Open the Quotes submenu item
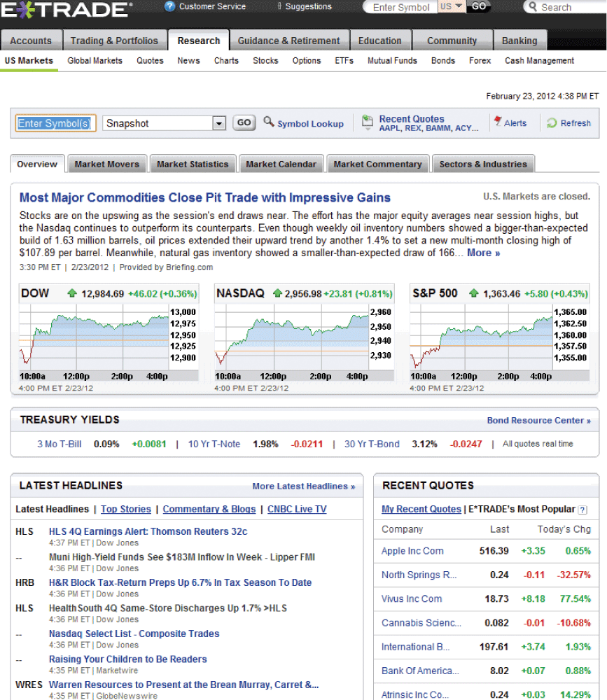The height and width of the screenshot is (700, 607). [x=150, y=61]
